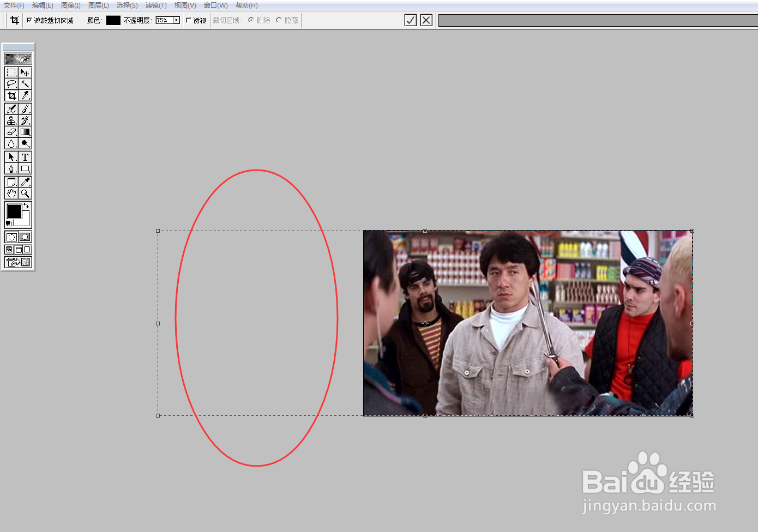
Task: Select the Rectangular Marquee tool
Action: pyautogui.click(x=11, y=72)
